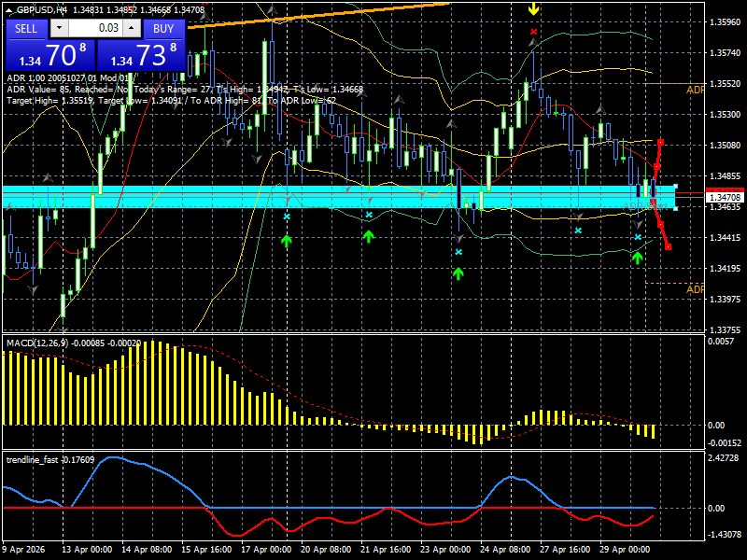Viewport: 747px width, 560px height.
Task: Select the rightmost green up arrow signal
Action: point(637,258)
